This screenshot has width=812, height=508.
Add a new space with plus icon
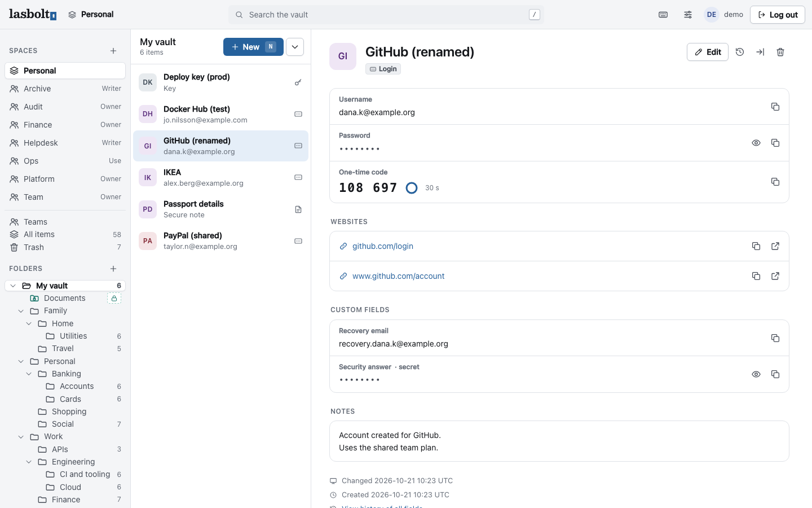(113, 51)
